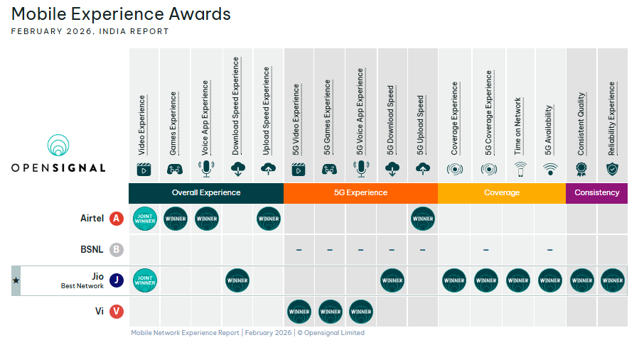Click the Games Experience controller icon
644x345 pixels.
click(175, 169)
